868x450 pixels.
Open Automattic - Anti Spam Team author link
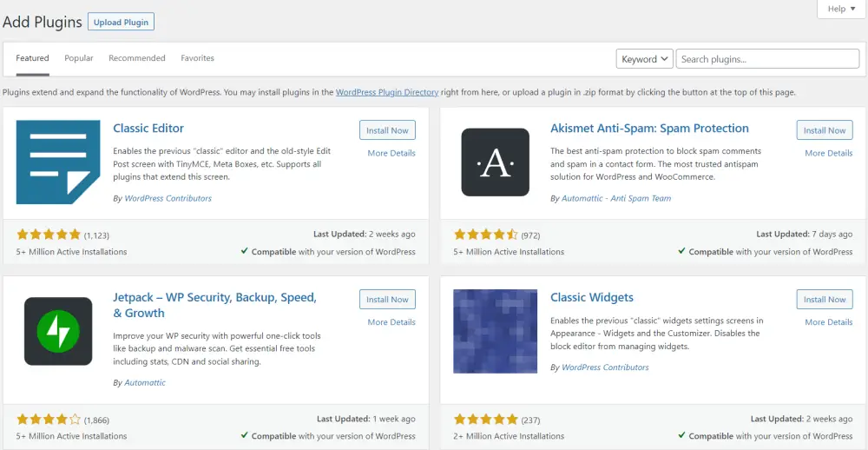coord(616,198)
